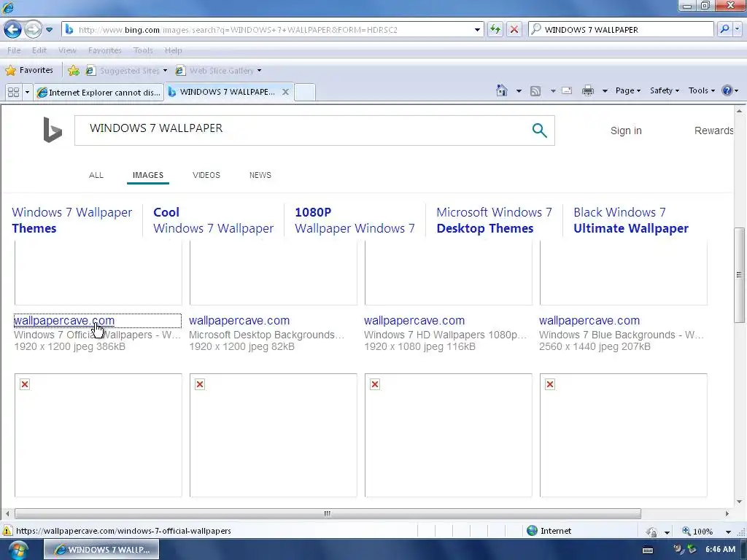747x560 pixels.
Task: Click the Windows Start button
Action: click(18, 550)
